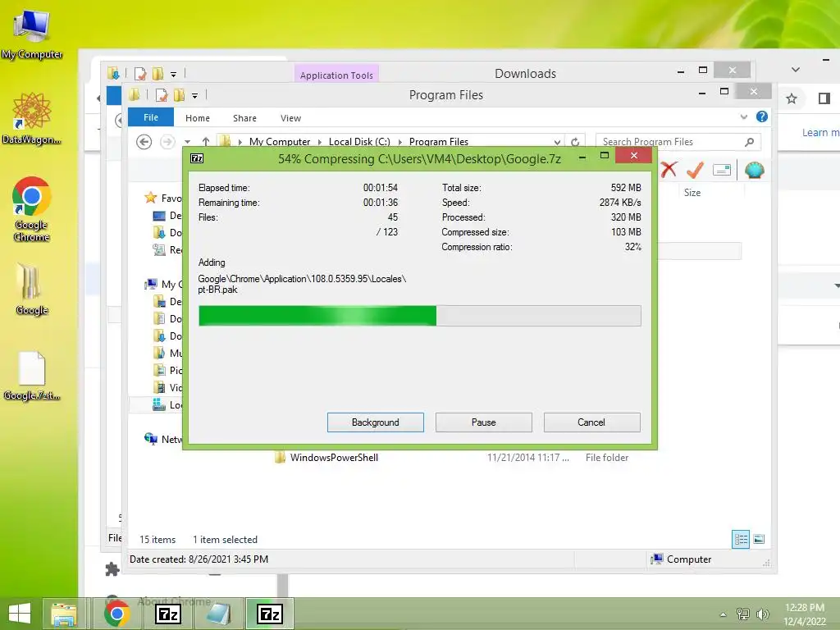Select Google.7z temp file on desktop
Screen dimensions: 840x630
point(32,376)
